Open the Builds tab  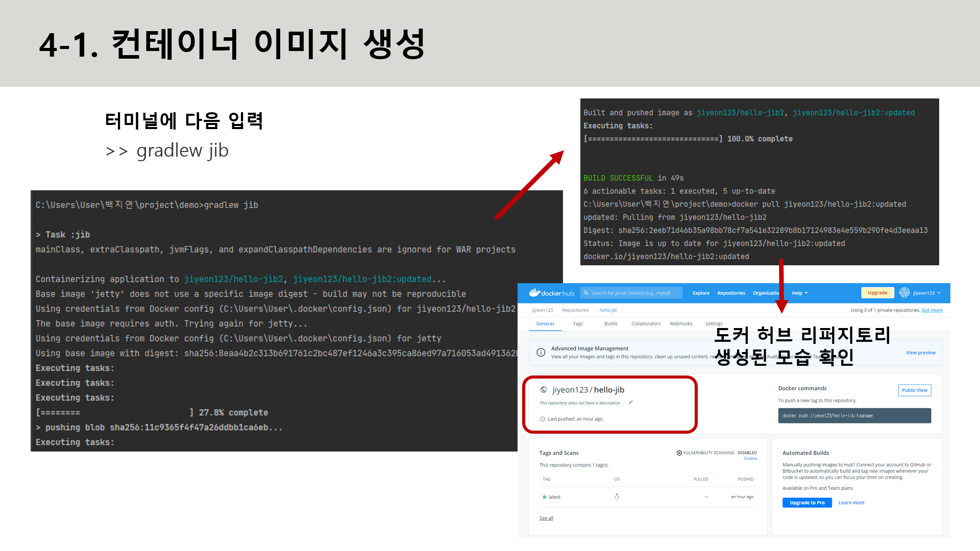(x=610, y=324)
